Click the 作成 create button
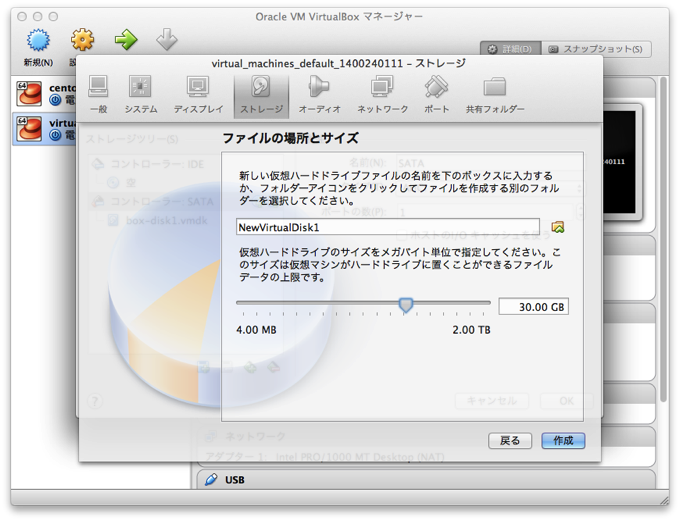Viewport: 680px width, 521px height. click(x=563, y=440)
